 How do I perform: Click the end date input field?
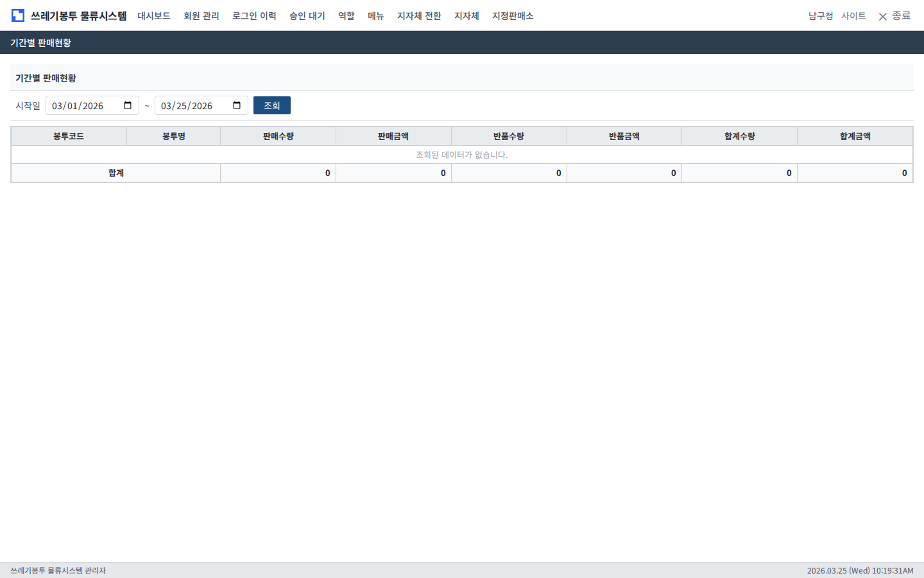(x=193, y=105)
